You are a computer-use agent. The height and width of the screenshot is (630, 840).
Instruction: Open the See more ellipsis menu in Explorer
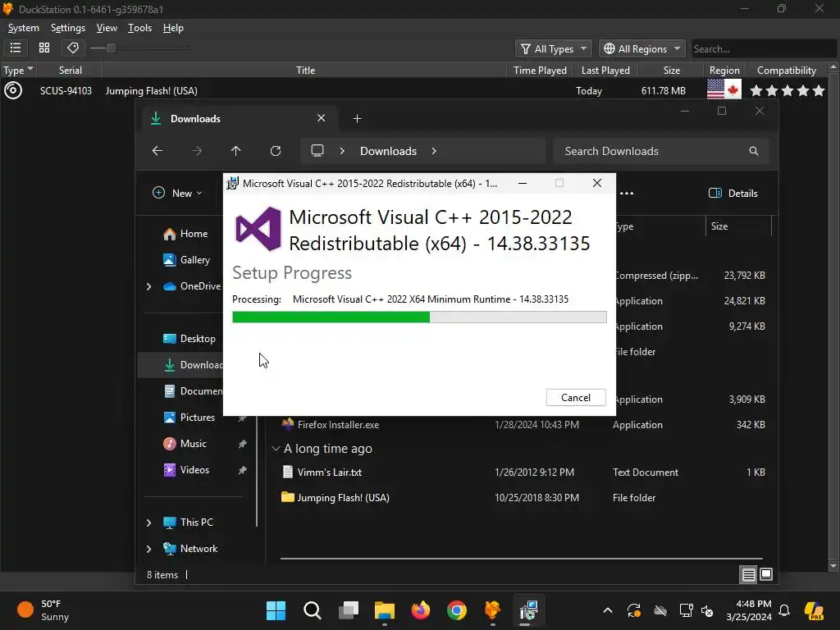coord(626,194)
